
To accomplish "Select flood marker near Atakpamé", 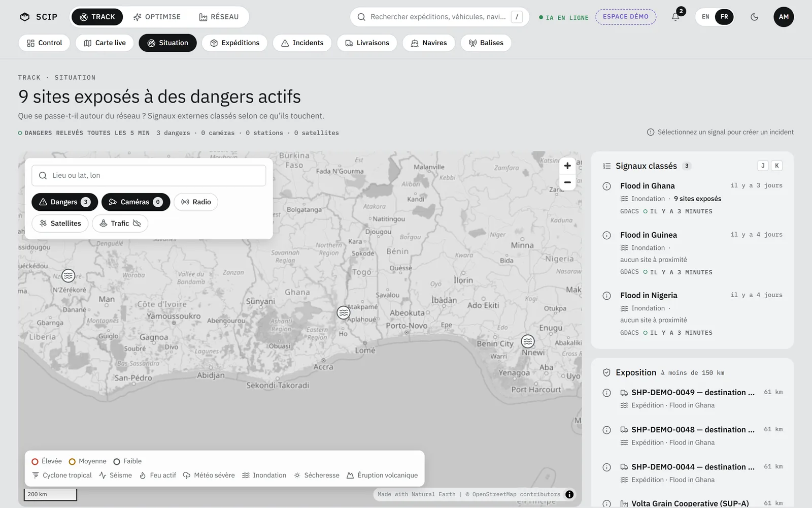I will click(344, 313).
